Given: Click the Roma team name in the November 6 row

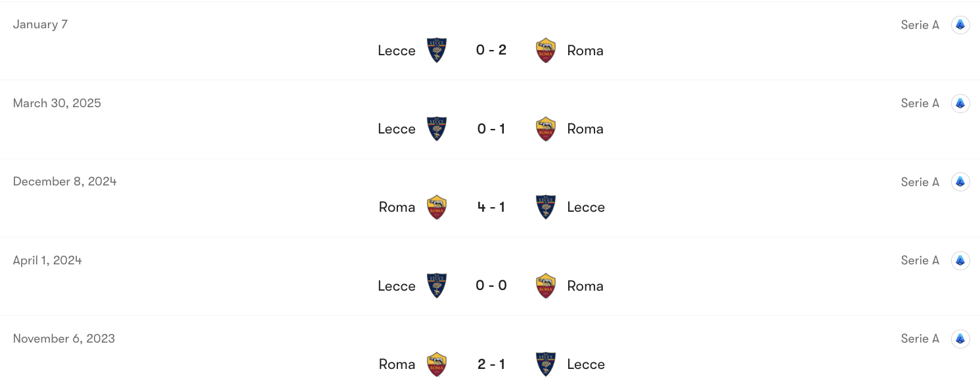Looking at the screenshot, I should pos(397,364).
